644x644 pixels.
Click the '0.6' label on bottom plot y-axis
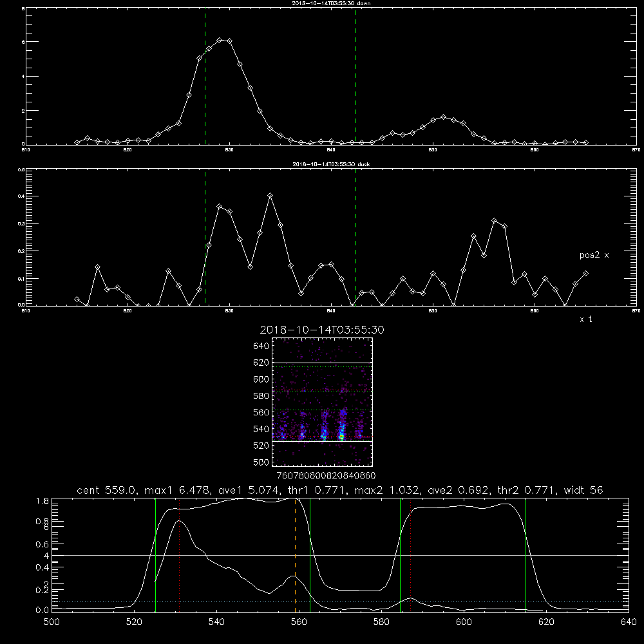43,544
